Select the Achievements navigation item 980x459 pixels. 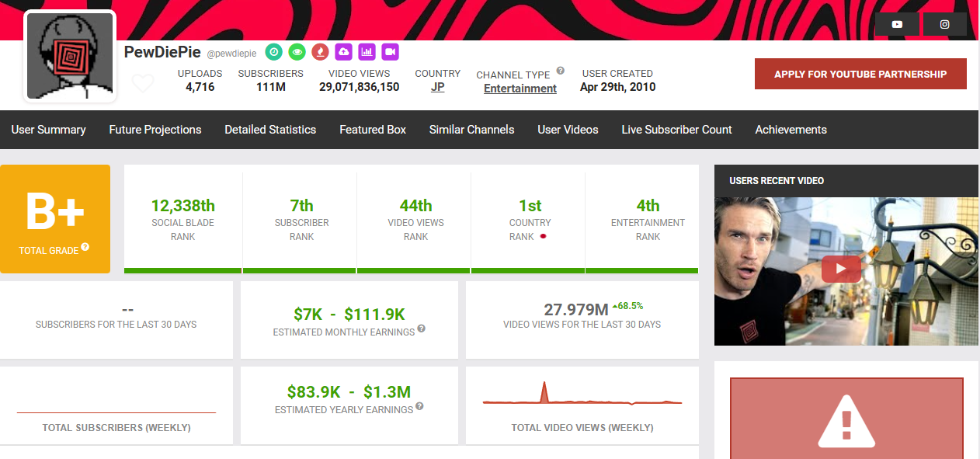791,130
